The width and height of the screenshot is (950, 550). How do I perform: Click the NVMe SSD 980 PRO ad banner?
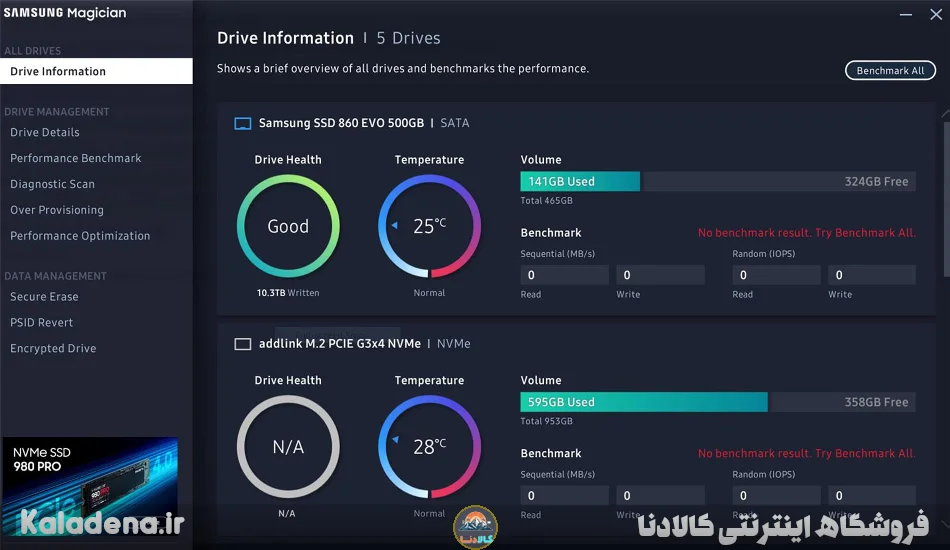pos(90,485)
